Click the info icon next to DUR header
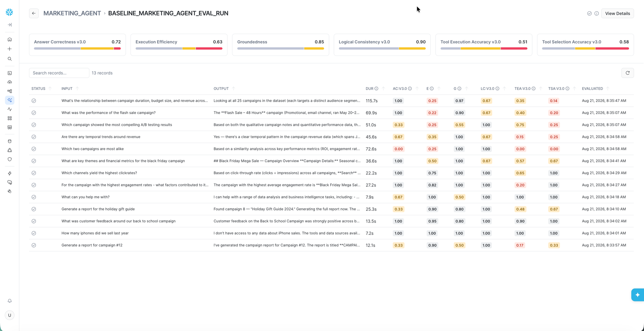Screen dimensions: 644x331 (376, 89)
